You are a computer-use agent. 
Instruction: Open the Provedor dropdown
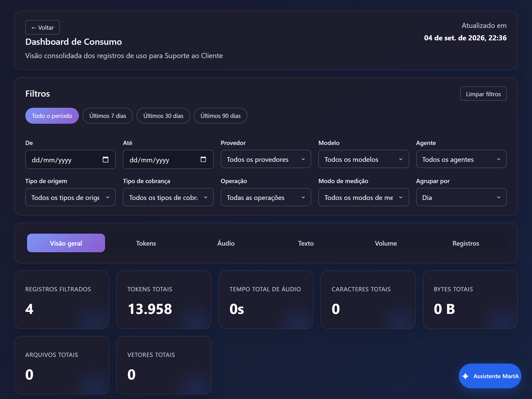[266, 159]
